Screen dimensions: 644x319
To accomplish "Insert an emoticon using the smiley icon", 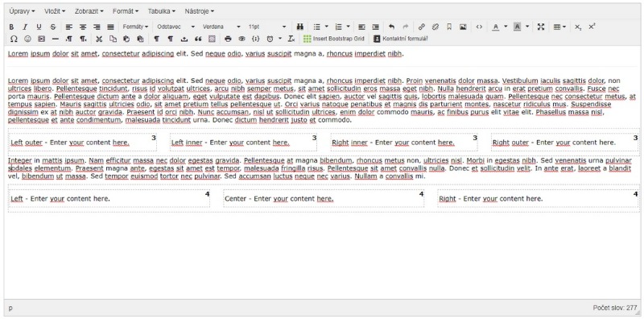I will coord(27,39).
